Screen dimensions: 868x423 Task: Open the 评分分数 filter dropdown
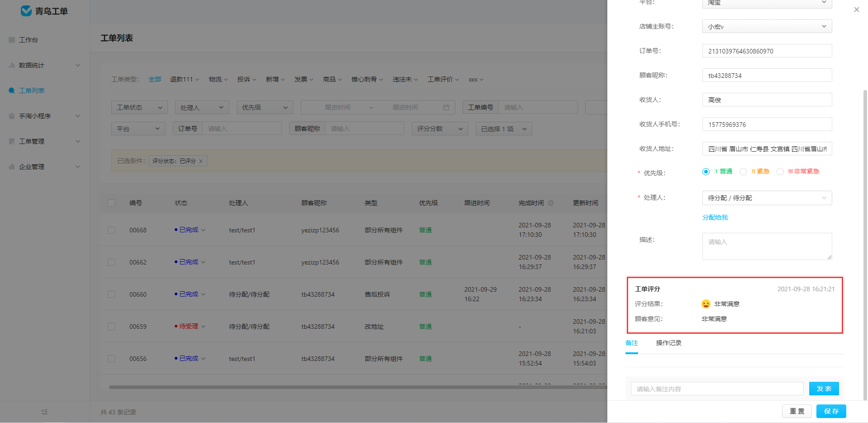440,129
